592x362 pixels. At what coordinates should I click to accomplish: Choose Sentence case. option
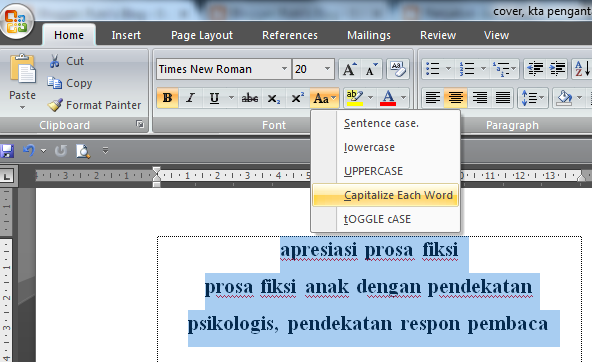tap(385, 123)
